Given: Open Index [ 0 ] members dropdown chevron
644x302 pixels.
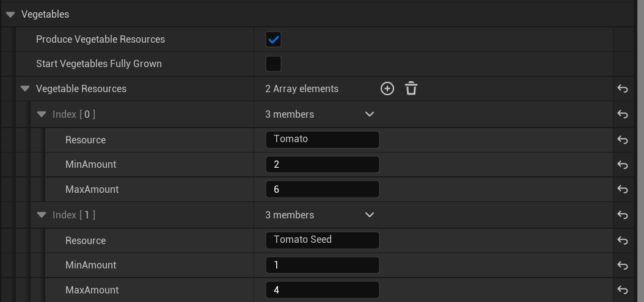Looking at the screenshot, I should pos(369,114).
